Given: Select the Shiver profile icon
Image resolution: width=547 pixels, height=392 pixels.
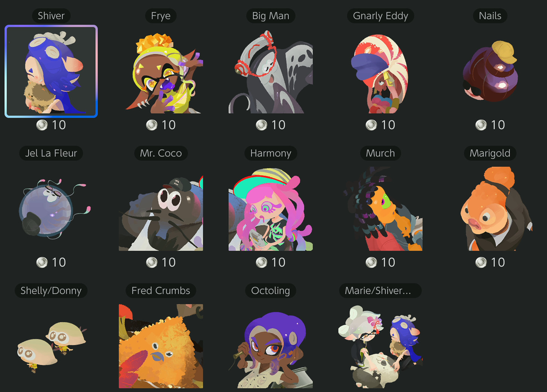Looking at the screenshot, I should pos(51,71).
